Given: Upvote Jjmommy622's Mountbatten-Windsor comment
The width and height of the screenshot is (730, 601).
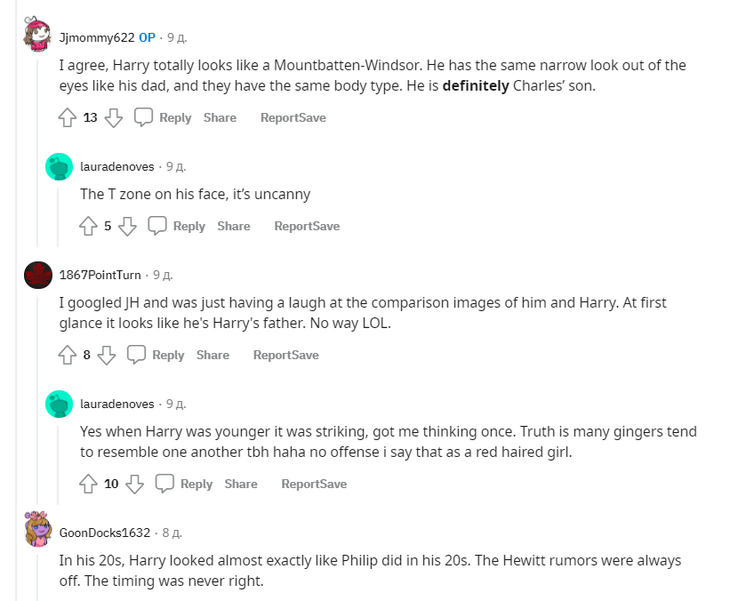Looking at the screenshot, I should (68, 118).
